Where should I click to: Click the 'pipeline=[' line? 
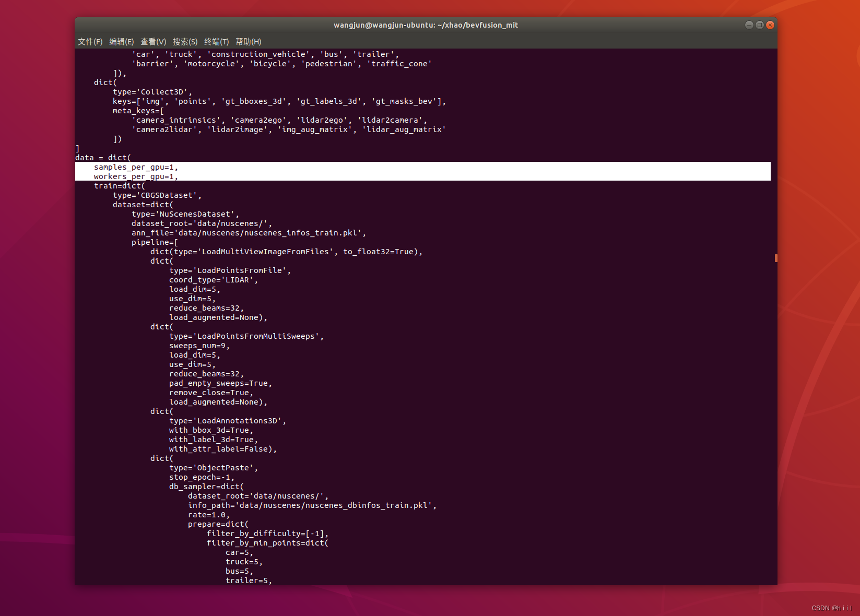(x=155, y=242)
